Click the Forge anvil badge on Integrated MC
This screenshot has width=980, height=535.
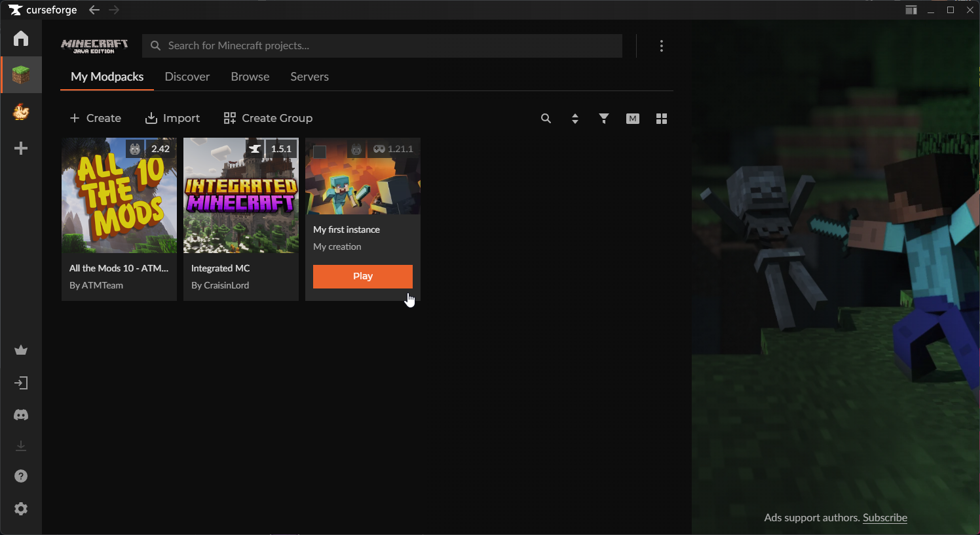tap(255, 149)
